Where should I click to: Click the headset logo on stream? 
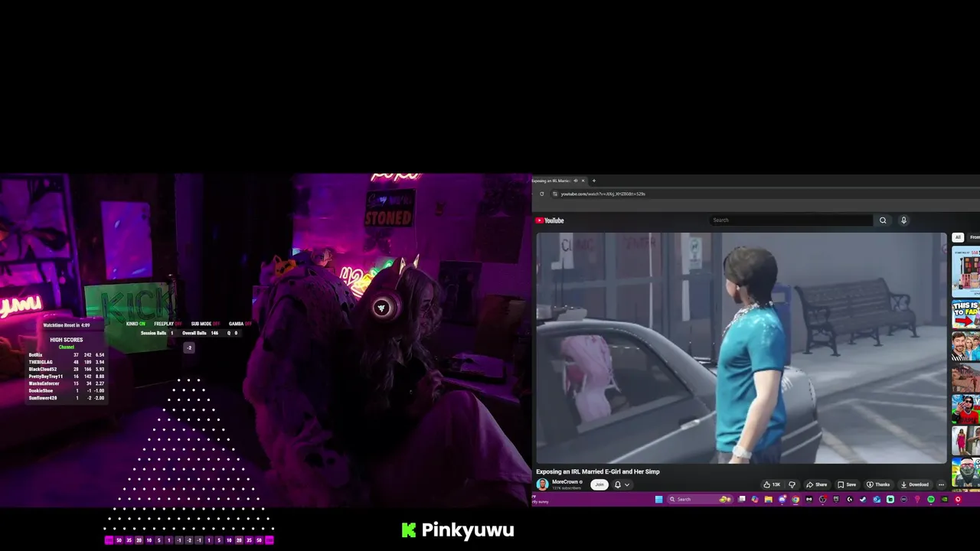point(381,308)
